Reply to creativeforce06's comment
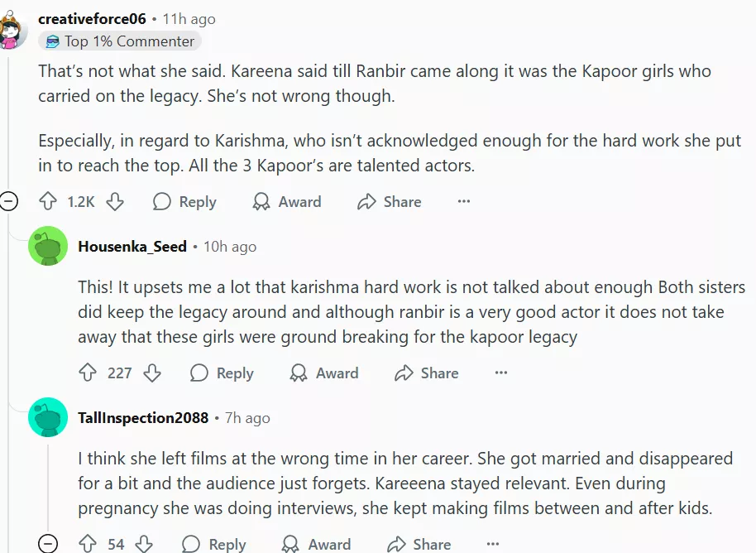This screenshot has height=553, width=756. pyautogui.click(x=184, y=201)
